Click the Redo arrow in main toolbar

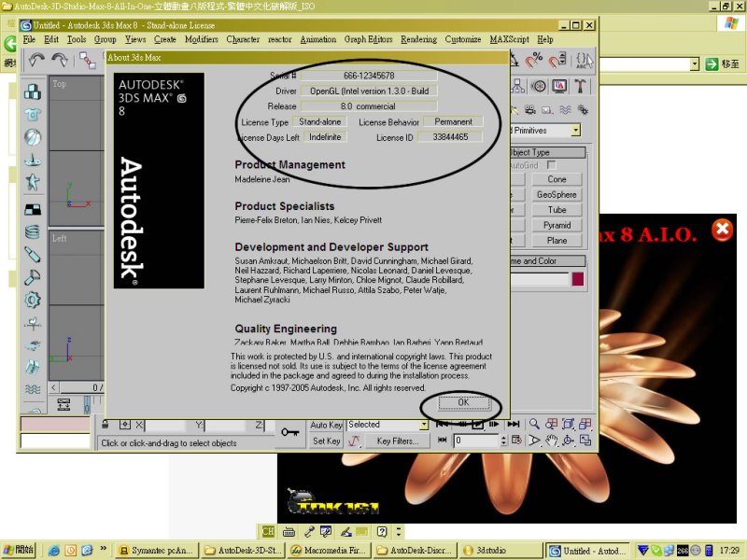point(60,61)
